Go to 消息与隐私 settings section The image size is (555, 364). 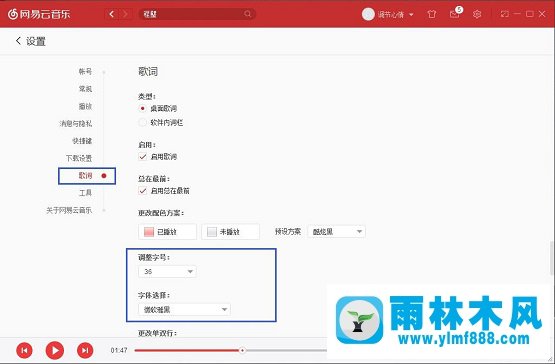76,124
